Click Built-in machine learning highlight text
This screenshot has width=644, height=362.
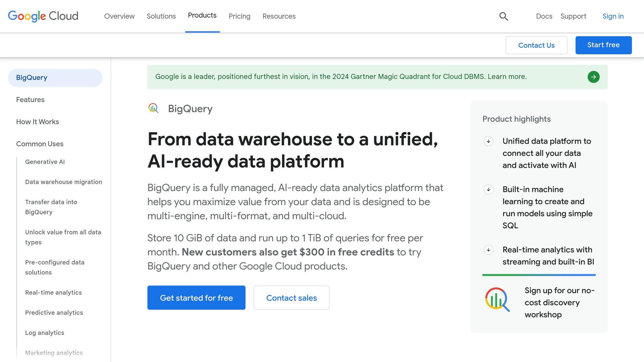[547, 207]
